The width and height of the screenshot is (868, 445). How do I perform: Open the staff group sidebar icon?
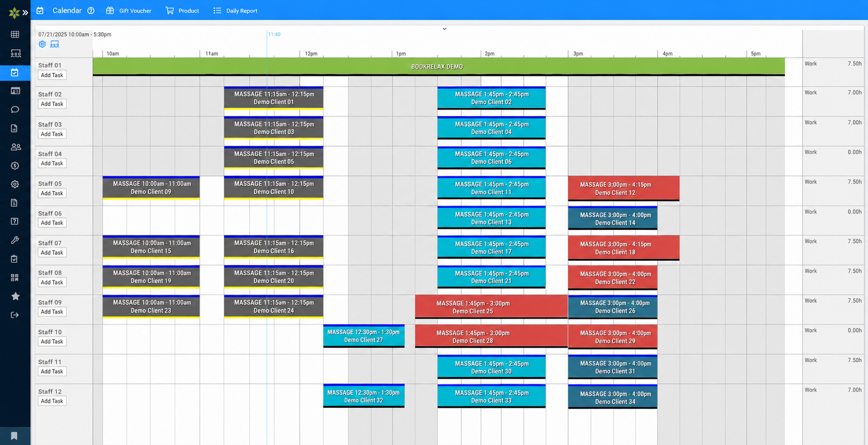point(15,54)
